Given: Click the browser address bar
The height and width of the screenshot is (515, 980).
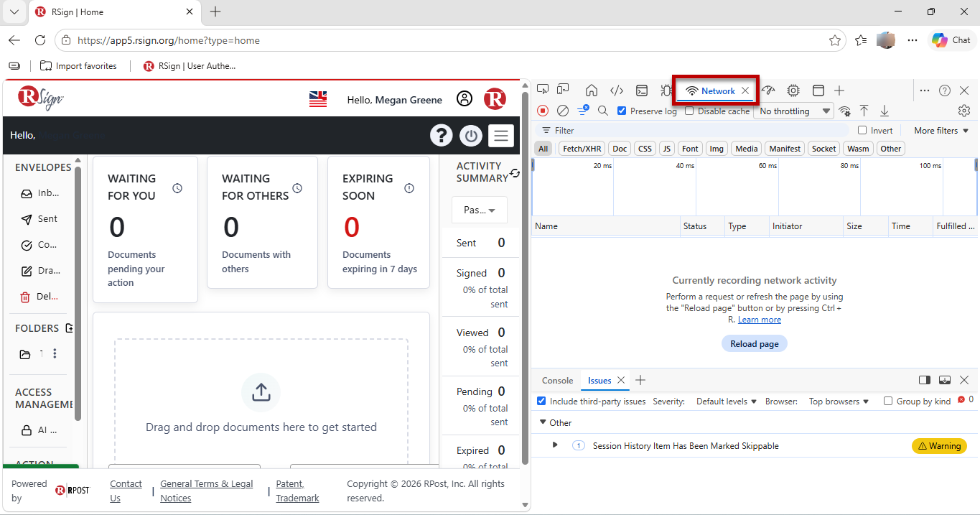Looking at the screenshot, I should pos(449,40).
